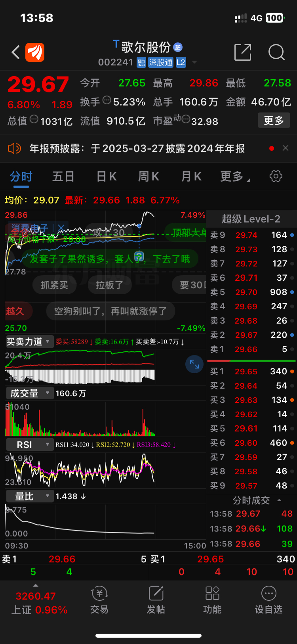Open stock search with the magnifier icon

(x=276, y=52)
